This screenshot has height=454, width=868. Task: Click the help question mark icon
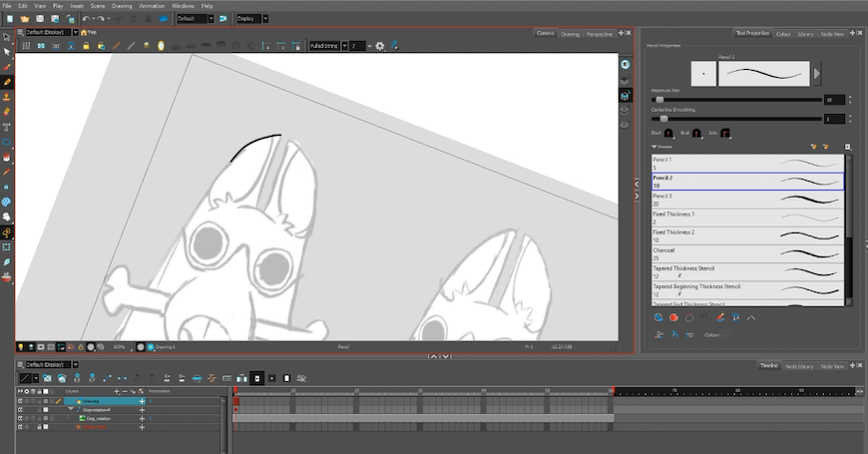[394, 46]
